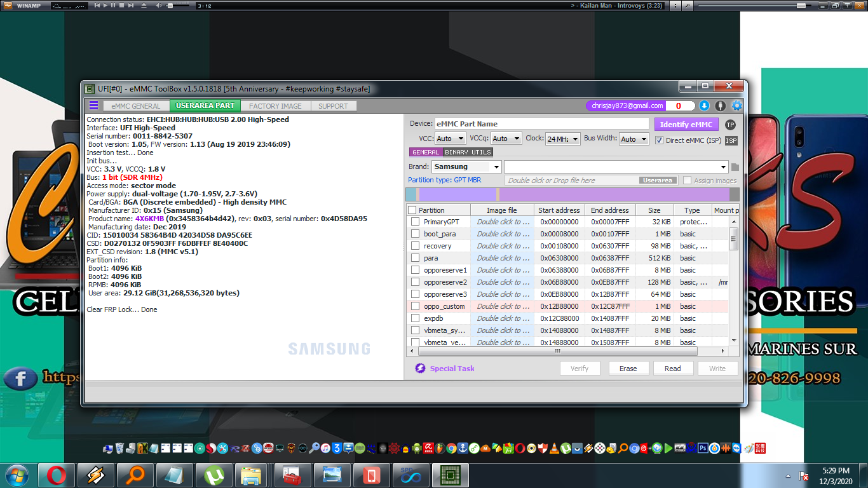The width and height of the screenshot is (868, 488).
Task: Click the UFI chip taskbar icon
Action: (450, 475)
